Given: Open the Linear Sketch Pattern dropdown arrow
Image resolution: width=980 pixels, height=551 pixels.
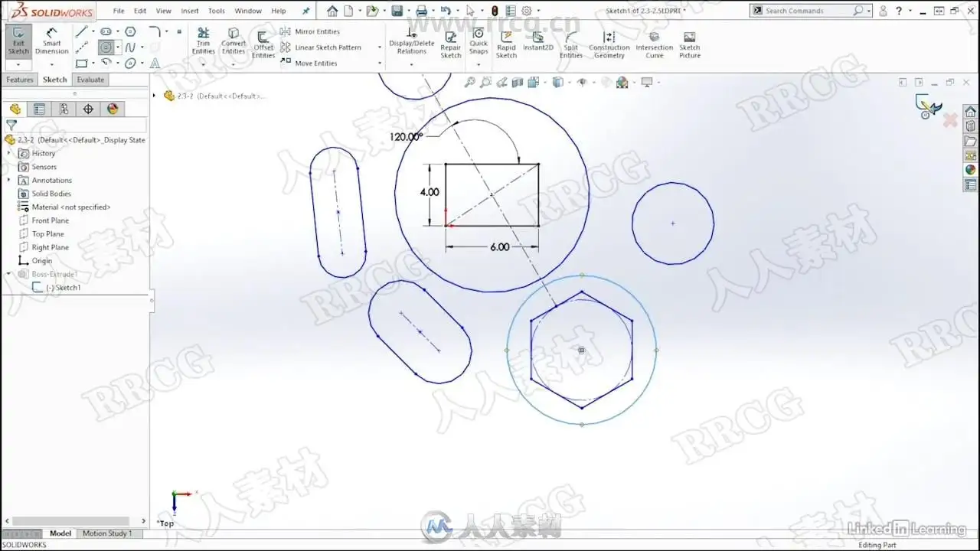Looking at the screenshot, I should pyautogui.click(x=380, y=47).
